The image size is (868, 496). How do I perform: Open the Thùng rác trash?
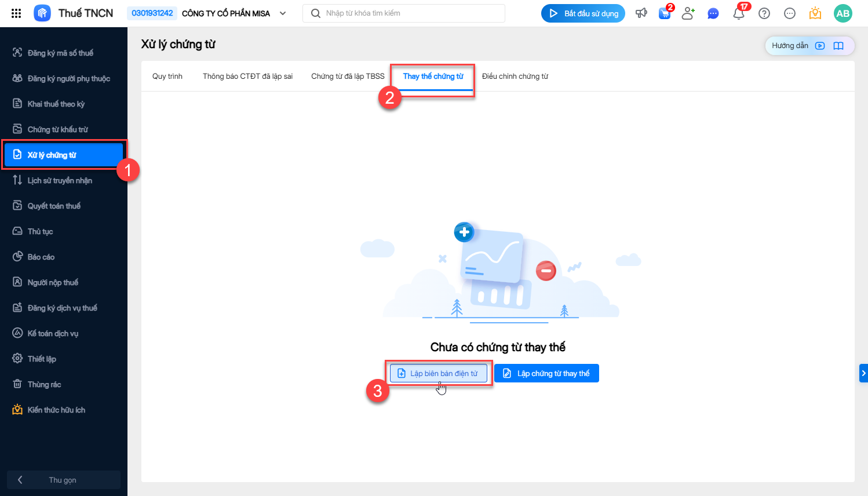(x=64, y=384)
